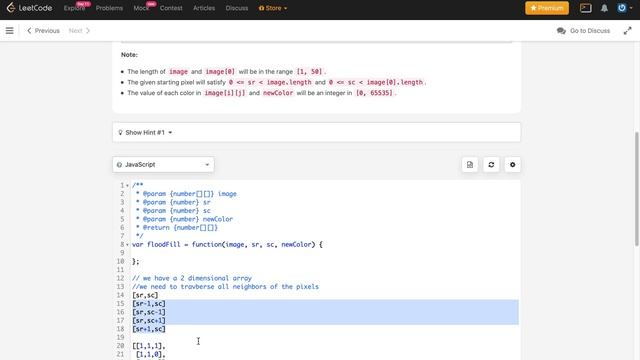This screenshot has width=640, height=360.
Task: Open the Articles page
Action: pos(204,8)
